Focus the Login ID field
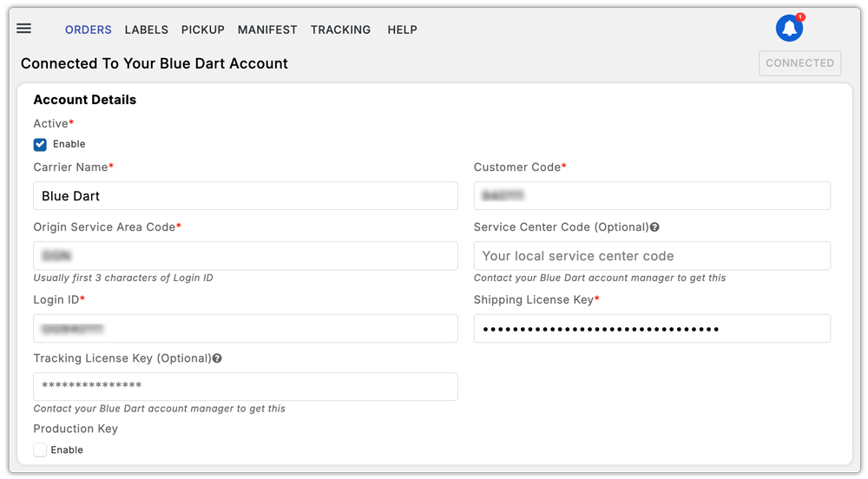This screenshot has width=868, height=479. (x=246, y=329)
